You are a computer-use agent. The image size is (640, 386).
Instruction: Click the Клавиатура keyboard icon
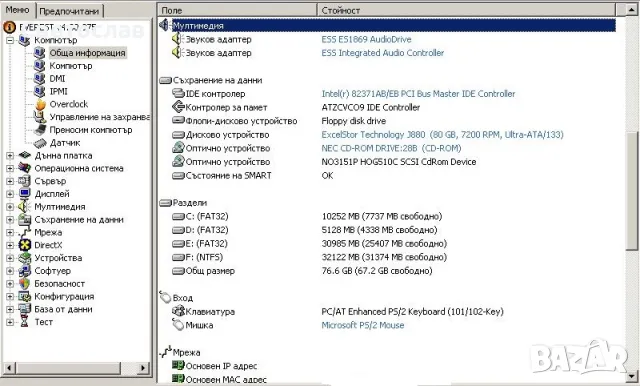[x=178, y=311]
